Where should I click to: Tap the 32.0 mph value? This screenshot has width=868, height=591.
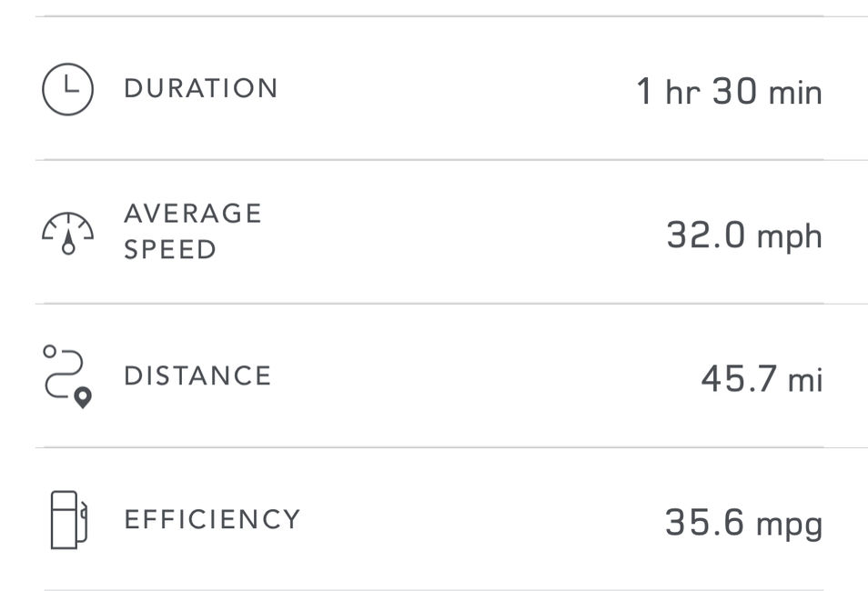(x=744, y=236)
